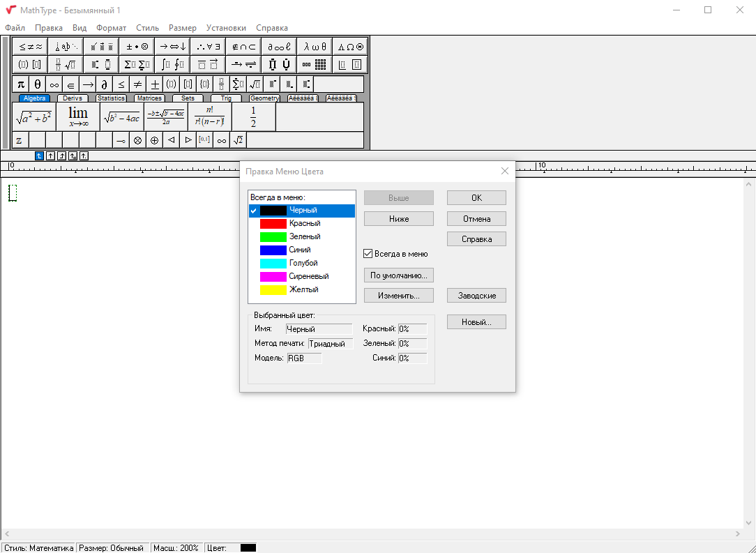Image resolution: width=756 pixels, height=553 pixels.
Task: Open the arrow symbols palette (→⇔↓)
Action: click(x=172, y=47)
